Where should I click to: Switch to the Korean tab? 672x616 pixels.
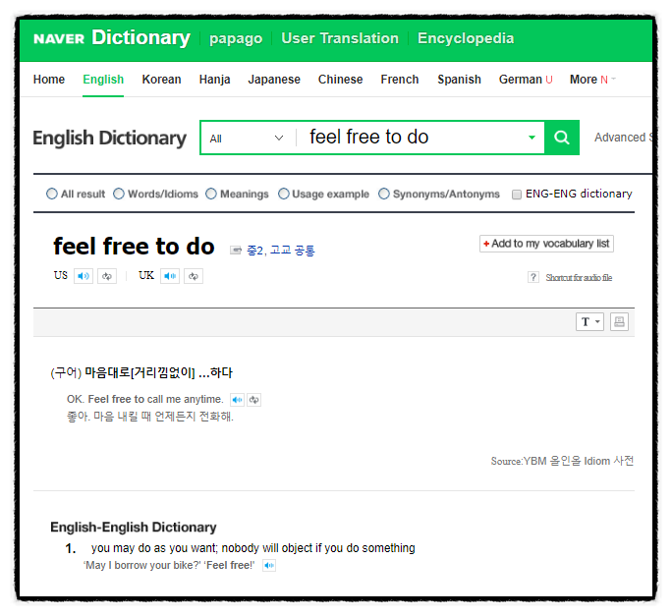pyautogui.click(x=161, y=80)
